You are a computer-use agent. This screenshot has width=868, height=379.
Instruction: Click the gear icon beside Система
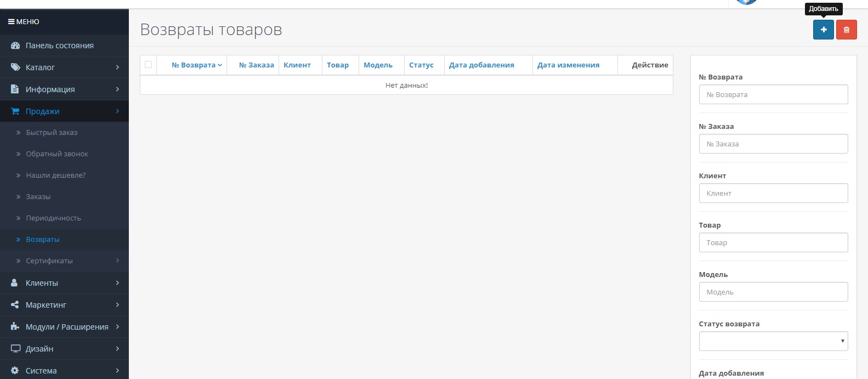15,371
